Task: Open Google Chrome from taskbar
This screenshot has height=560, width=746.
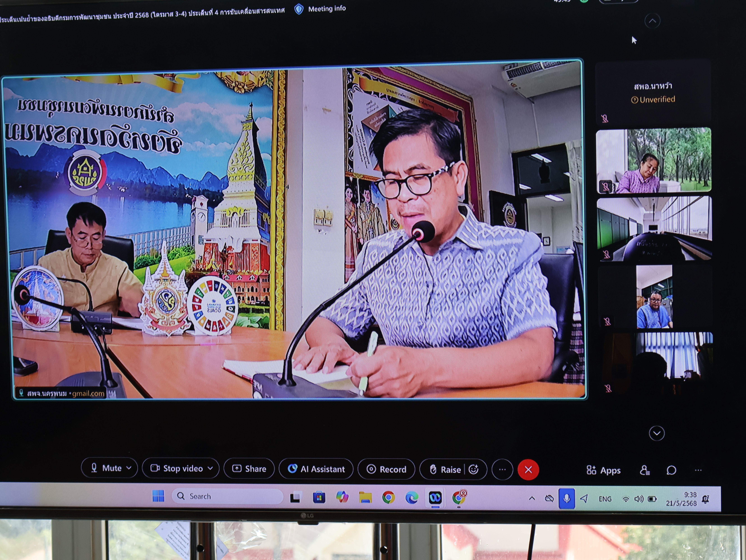Action: pyautogui.click(x=389, y=498)
